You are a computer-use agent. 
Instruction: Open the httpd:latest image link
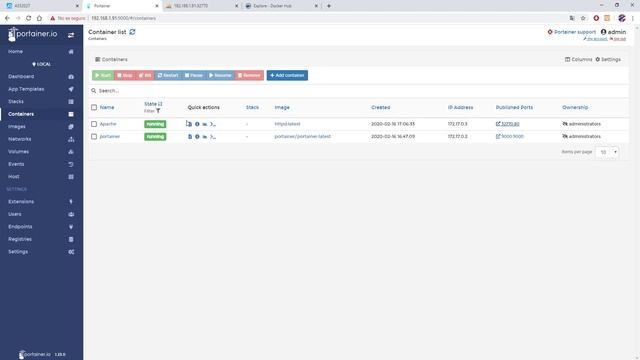pos(287,124)
